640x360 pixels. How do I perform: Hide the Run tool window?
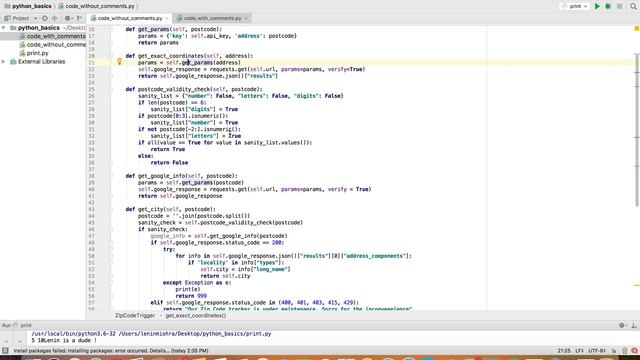[634, 325]
